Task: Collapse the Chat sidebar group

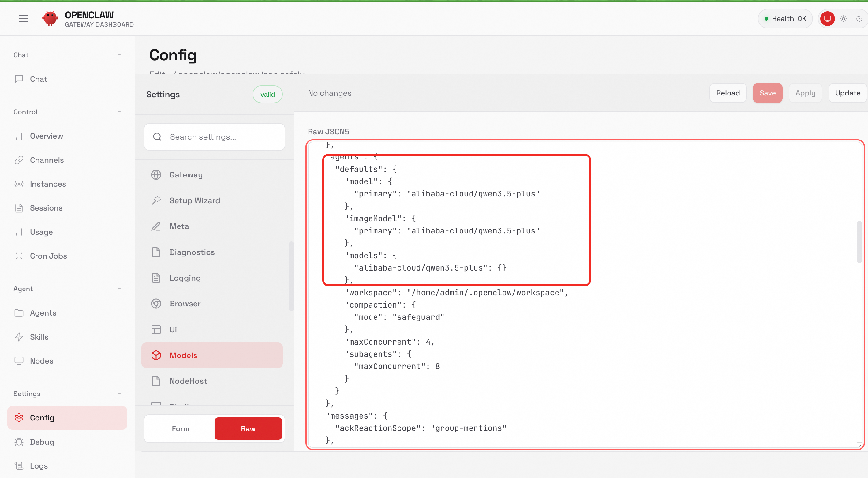Action: [x=119, y=55]
